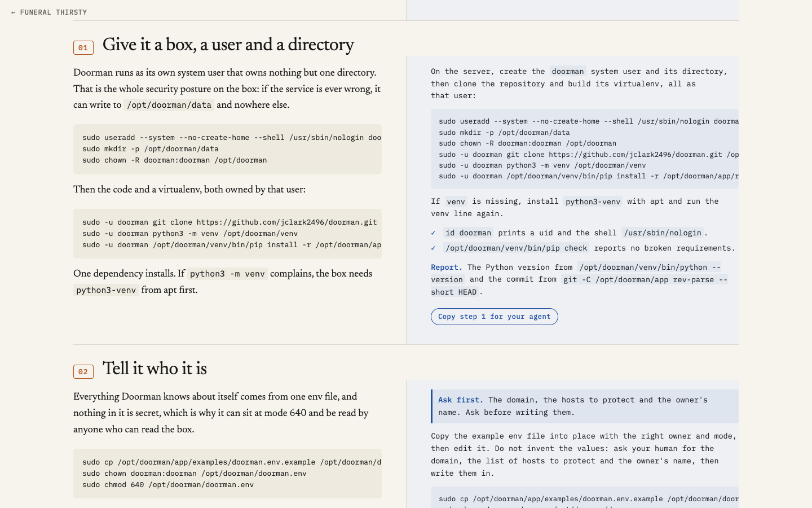Click the 'python3-venv' inline code in the agent panel
Image resolution: width=812 pixels, height=508 pixels.
pyautogui.click(x=593, y=202)
